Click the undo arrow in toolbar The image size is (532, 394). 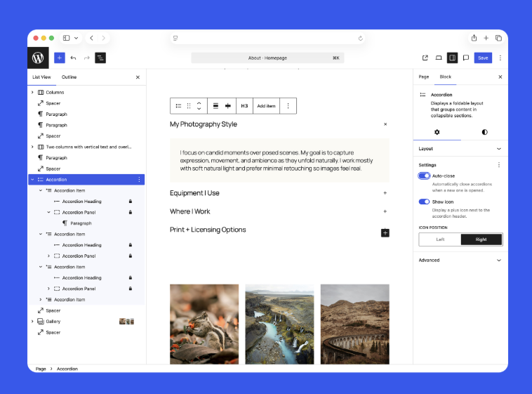[73, 58]
